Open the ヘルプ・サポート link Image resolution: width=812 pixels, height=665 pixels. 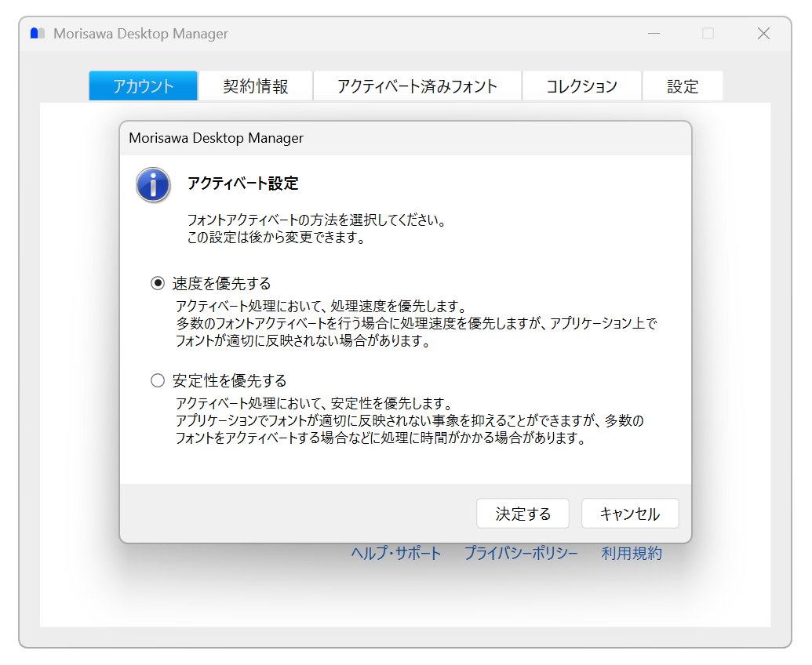pyautogui.click(x=396, y=553)
